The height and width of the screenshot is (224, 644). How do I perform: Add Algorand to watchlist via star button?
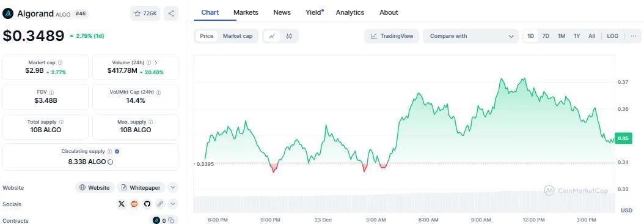pyautogui.click(x=146, y=13)
